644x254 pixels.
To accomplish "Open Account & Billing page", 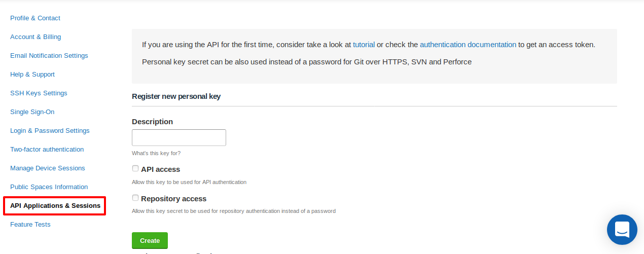I will (35, 37).
